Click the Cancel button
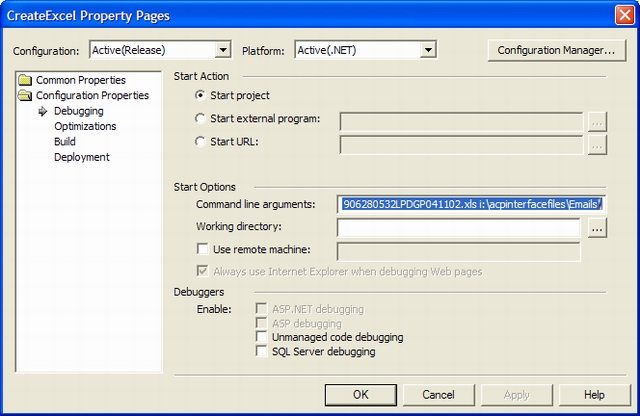Screen dimensions: 640x416 (x=439, y=395)
